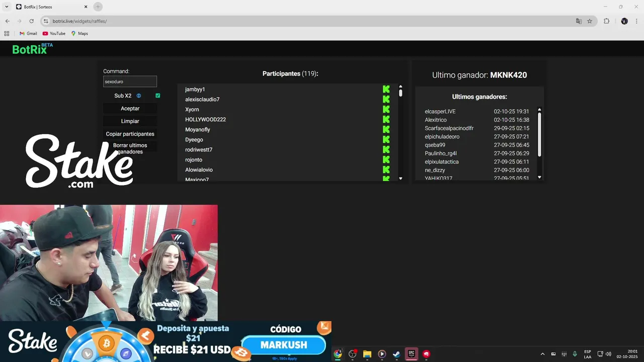Open the Google Translate icon in address bar
644x362 pixels.
[x=579, y=21]
